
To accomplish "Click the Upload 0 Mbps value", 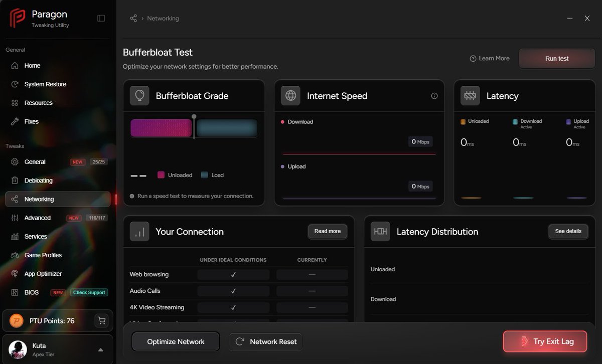I will [420, 187].
